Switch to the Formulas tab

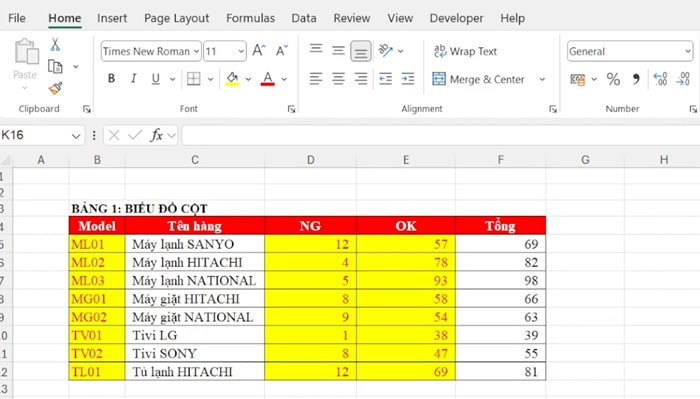[x=250, y=18]
